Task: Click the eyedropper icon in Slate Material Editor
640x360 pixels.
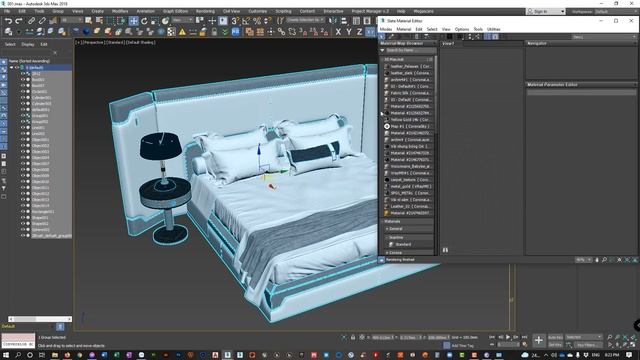Action: [x=391, y=37]
